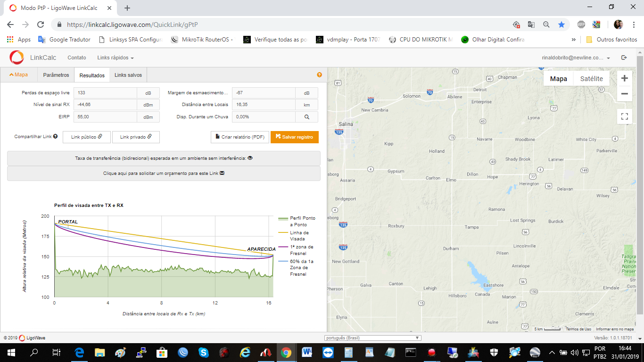Select the Modo PtP browser tab

[x=60, y=8]
